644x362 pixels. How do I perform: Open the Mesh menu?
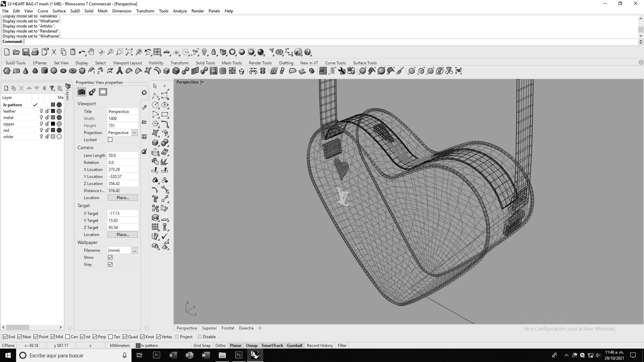pos(103,11)
